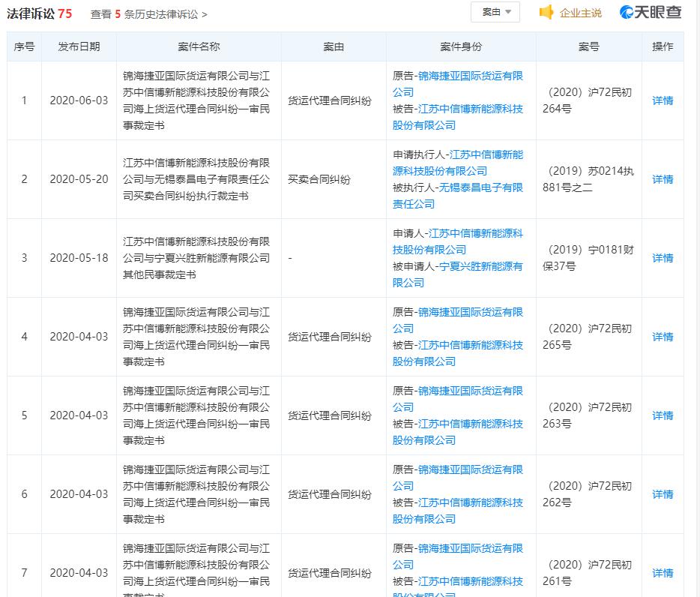Open defendant 江苏中信博新能源科技 link in row 1
This screenshot has height=597, width=700.
[458, 117]
